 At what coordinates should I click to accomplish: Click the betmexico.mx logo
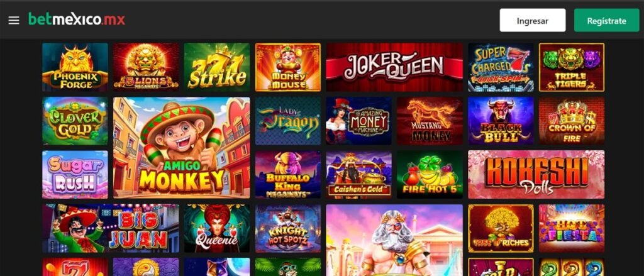77,19
